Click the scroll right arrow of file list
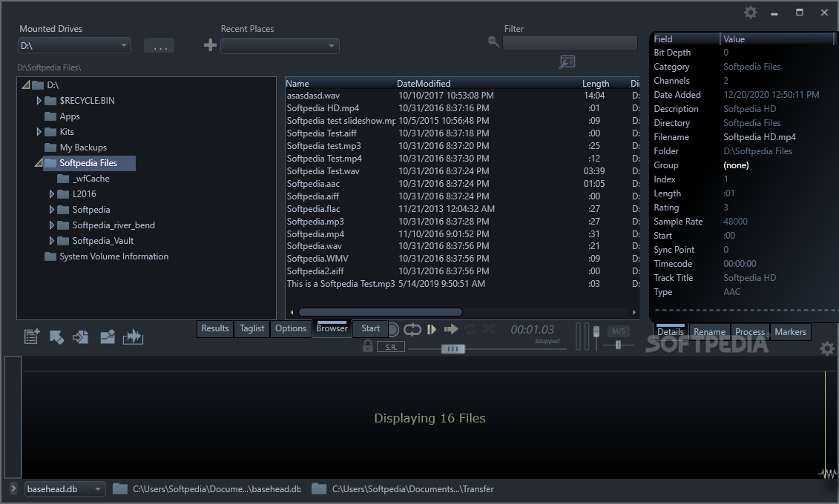Viewport: 839px width, 504px height. tap(634, 312)
